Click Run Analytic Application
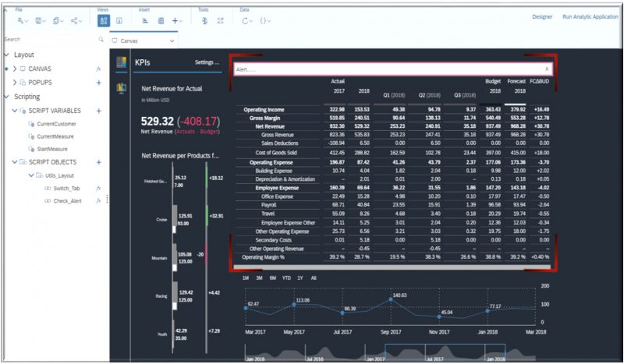 click(x=590, y=16)
